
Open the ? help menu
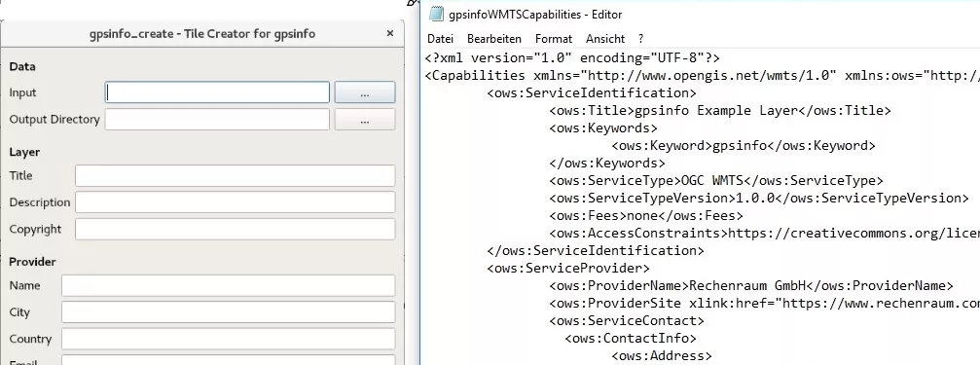[x=640, y=39]
